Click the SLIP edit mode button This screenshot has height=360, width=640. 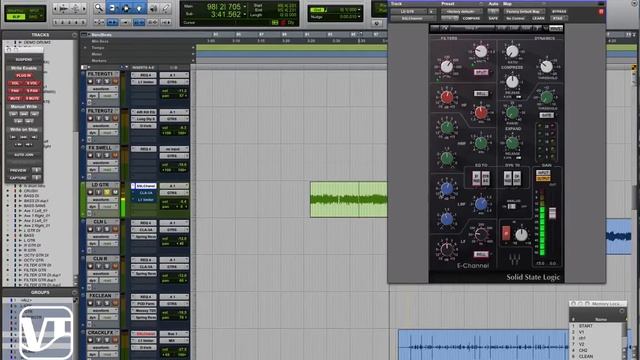[16, 17]
